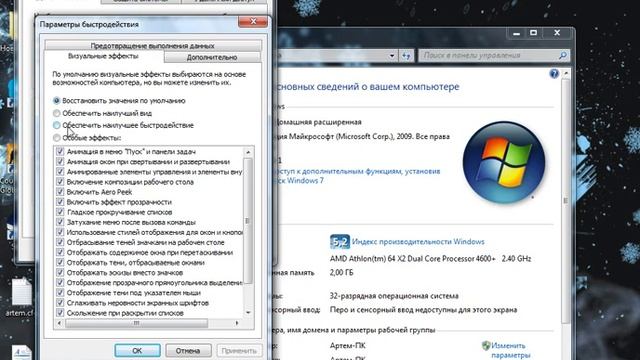Screen dimensions: 640x360
Task: Uncheck 'Включить Aero Peek' option
Action: (x=60, y=192)
